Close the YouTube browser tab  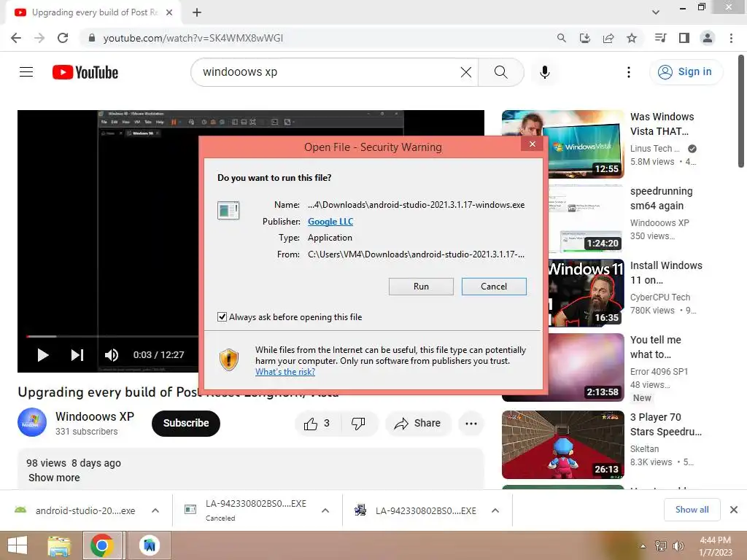(169, 12)
